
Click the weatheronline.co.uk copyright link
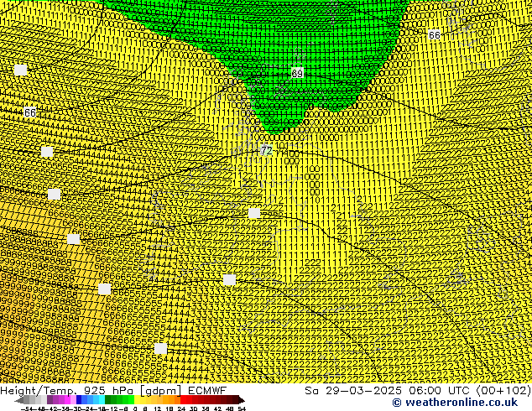[455, 403]
